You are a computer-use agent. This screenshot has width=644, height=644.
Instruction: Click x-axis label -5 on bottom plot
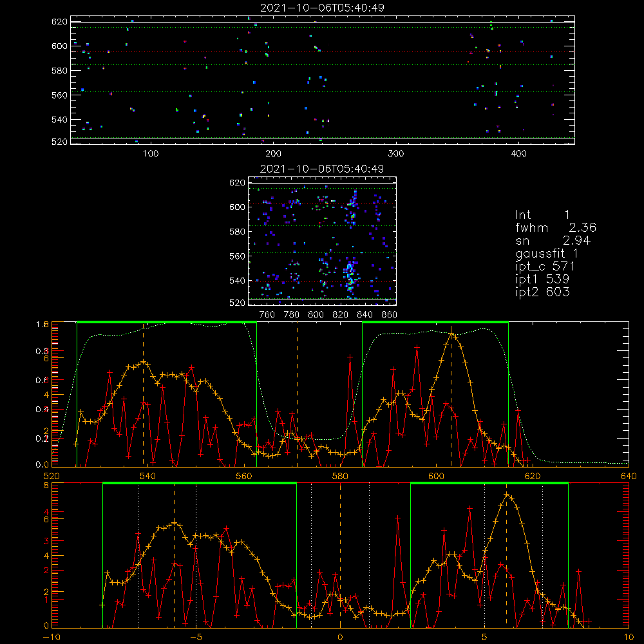click(196, 638)
